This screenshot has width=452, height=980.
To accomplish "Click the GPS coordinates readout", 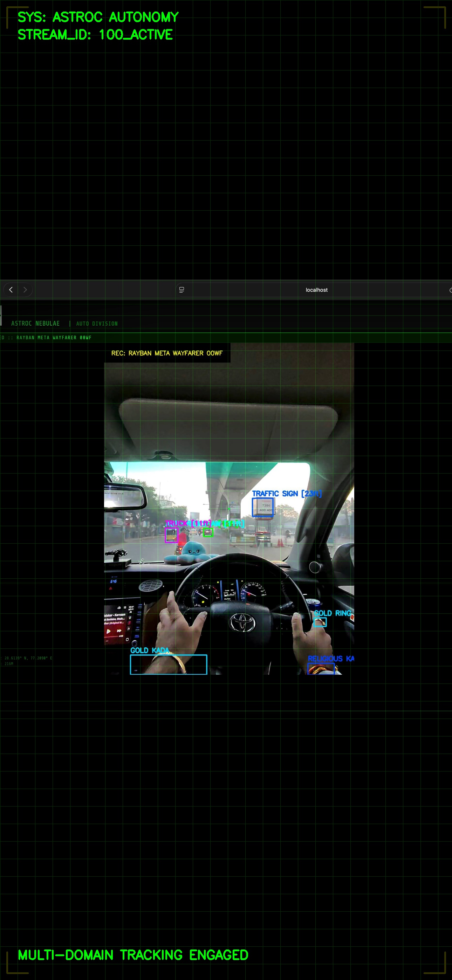I will (27, 658).
